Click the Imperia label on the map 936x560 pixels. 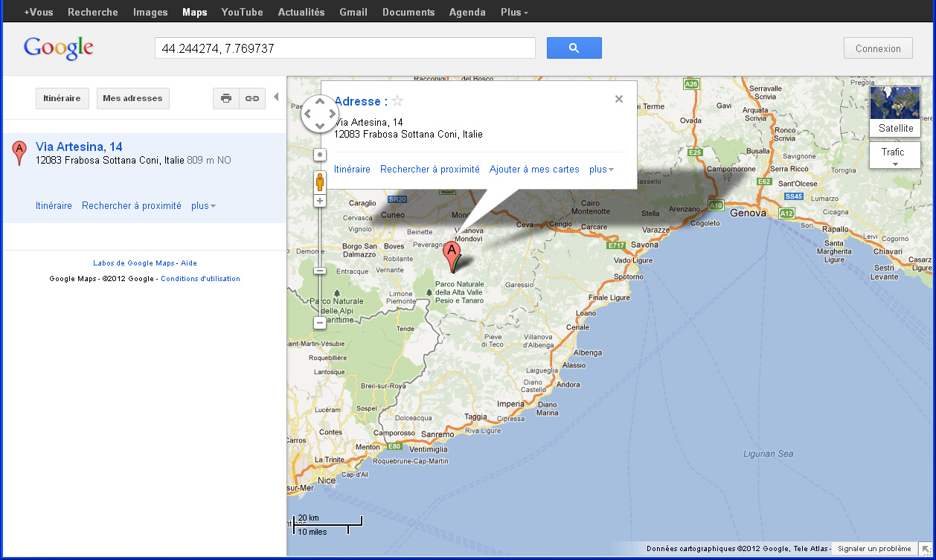510,405
